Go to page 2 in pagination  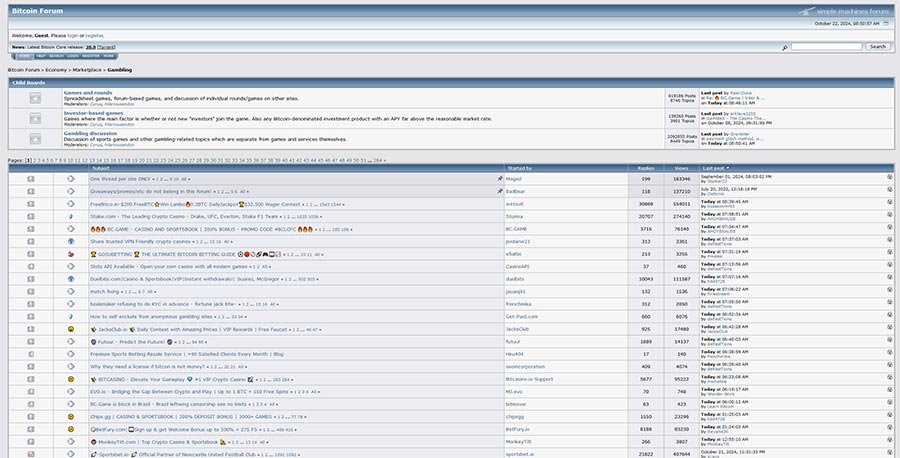[35, 161]
